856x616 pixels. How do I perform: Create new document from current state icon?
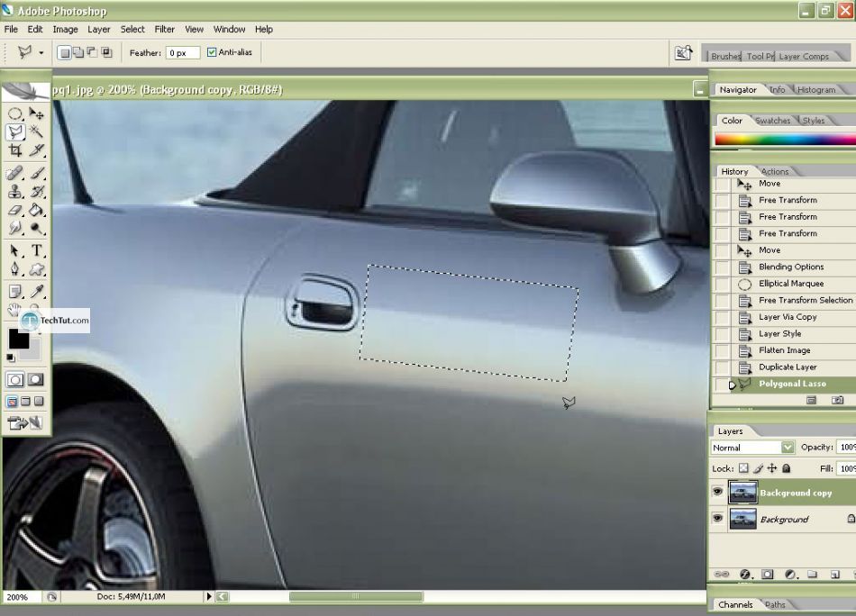pyautogui.click(x=811, y=400)
